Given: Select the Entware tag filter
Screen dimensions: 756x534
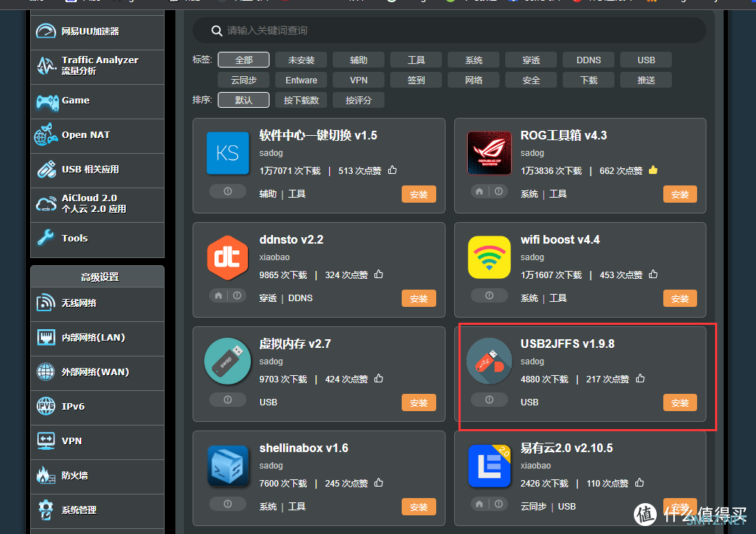Looking at the screenshot, I should click(x=301, y=80).
